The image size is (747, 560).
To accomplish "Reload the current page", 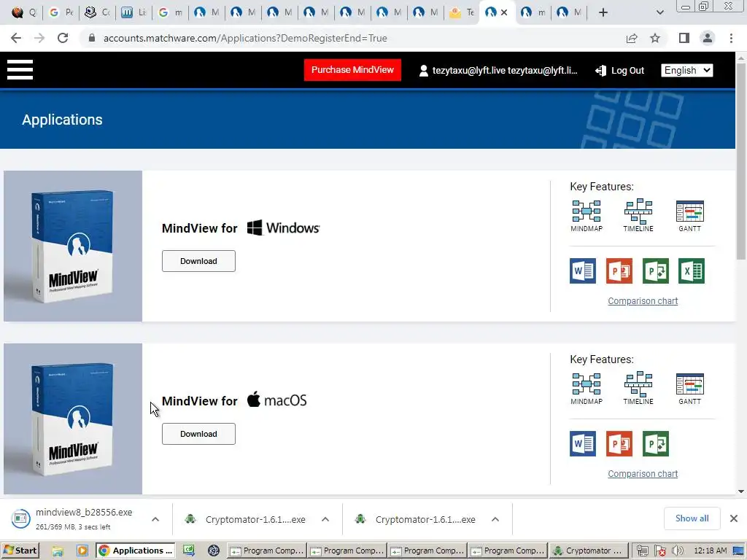I will 63,38.
